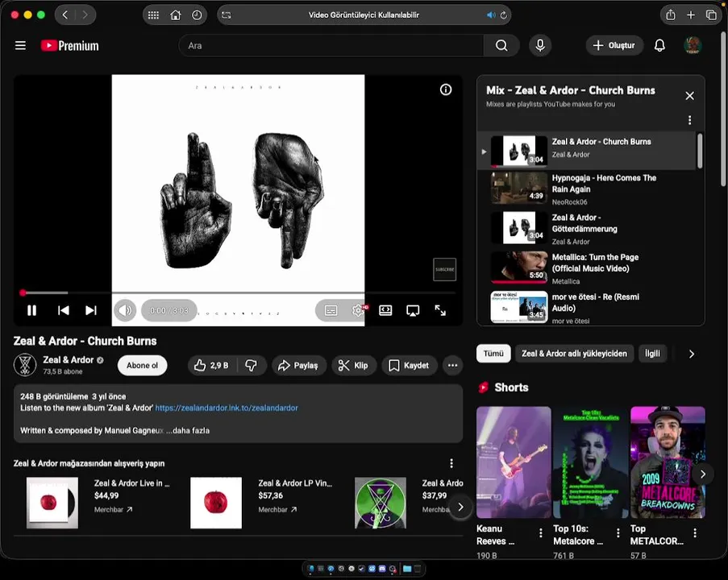Open Keanu Reeves short options menu
Viewport: 728px width, 580px height.
tap(540, 533)
